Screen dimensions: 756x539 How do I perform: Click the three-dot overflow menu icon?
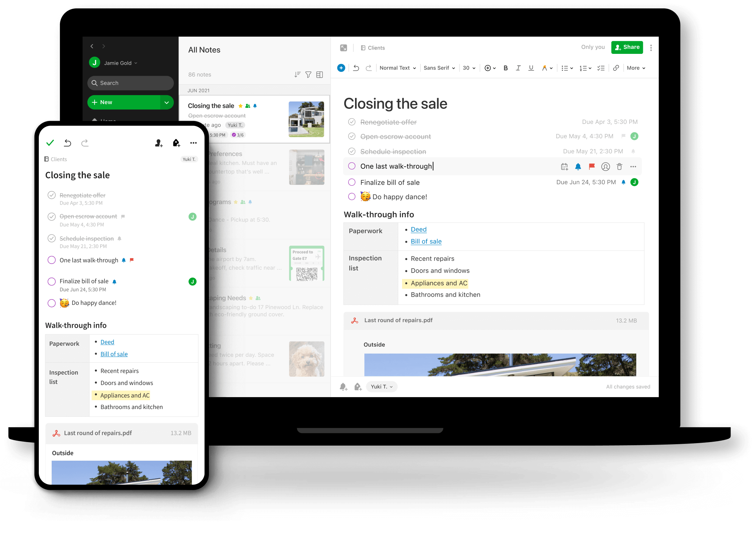[652, 47]
